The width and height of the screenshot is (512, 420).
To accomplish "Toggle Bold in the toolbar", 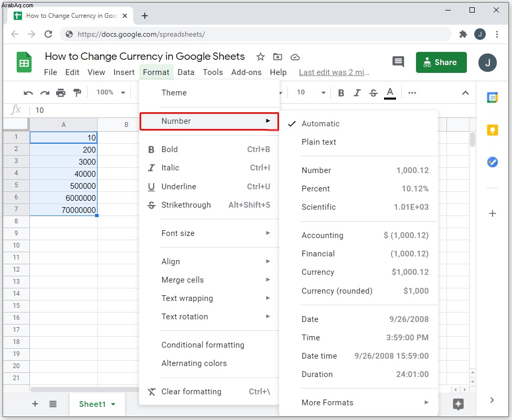I will coord(341,93).
